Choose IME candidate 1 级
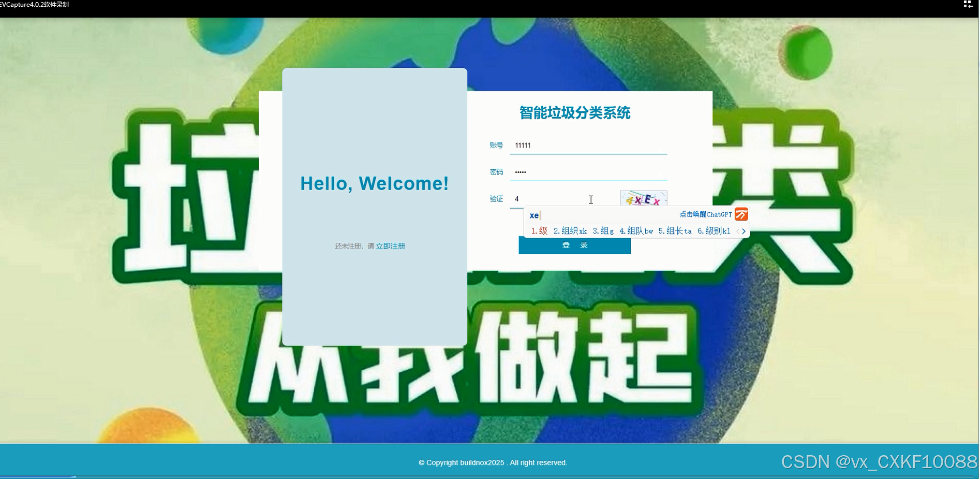The height and width of the screenshot is (479, 980). pos(539,231)
